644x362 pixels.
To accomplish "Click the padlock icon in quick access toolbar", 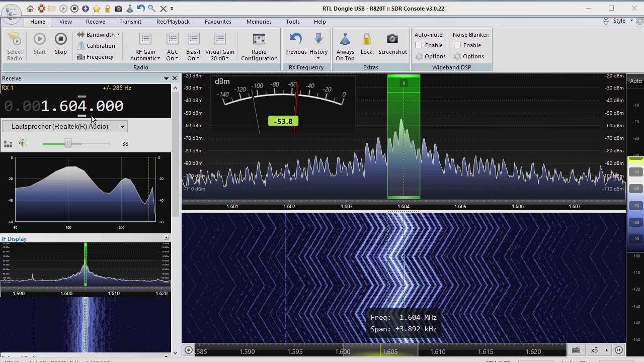I will click(x=108, y=9).
